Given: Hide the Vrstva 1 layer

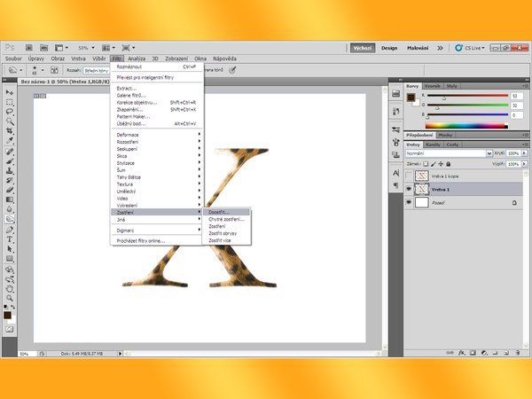Looking at the screenshot, I should click(408, 189).
